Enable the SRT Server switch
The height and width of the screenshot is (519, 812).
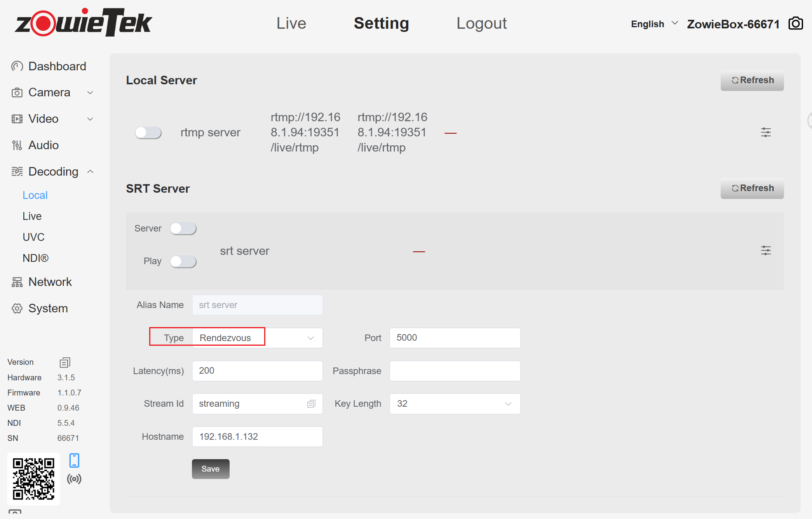[x=183, y=228]
